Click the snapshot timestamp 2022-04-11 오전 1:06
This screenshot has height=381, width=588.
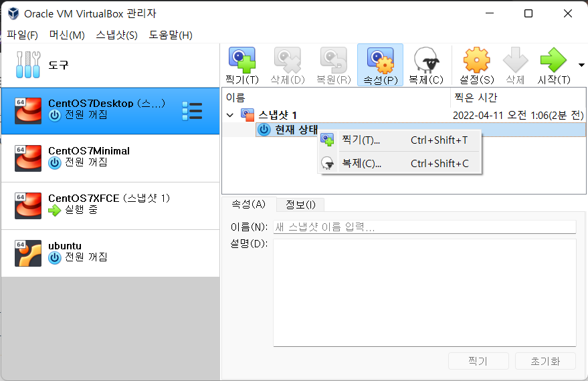(518, 116)
